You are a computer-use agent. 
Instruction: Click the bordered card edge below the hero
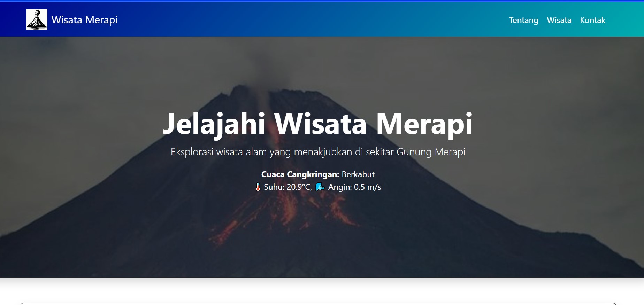[x=317, y=304]
